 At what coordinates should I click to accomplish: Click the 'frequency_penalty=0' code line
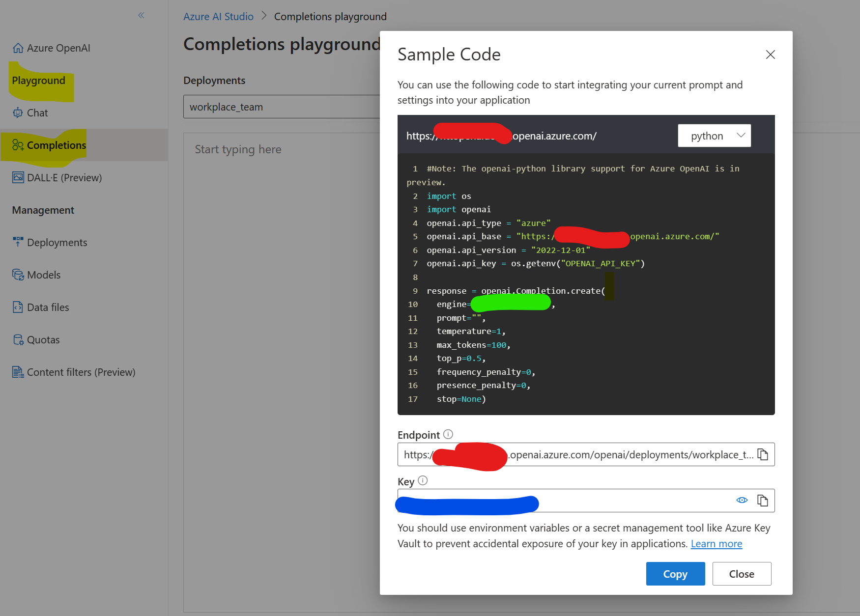click(486, 372)
